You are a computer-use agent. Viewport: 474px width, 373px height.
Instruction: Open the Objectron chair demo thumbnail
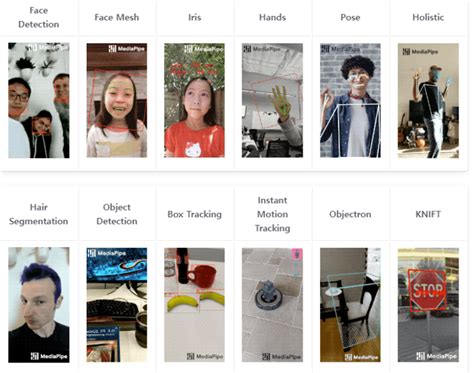tap(350, 305)
